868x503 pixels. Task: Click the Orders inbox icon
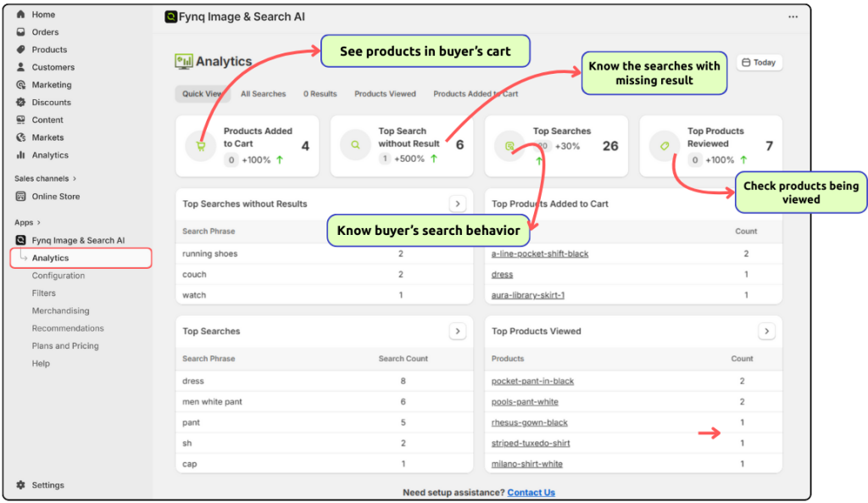(20, 32)
